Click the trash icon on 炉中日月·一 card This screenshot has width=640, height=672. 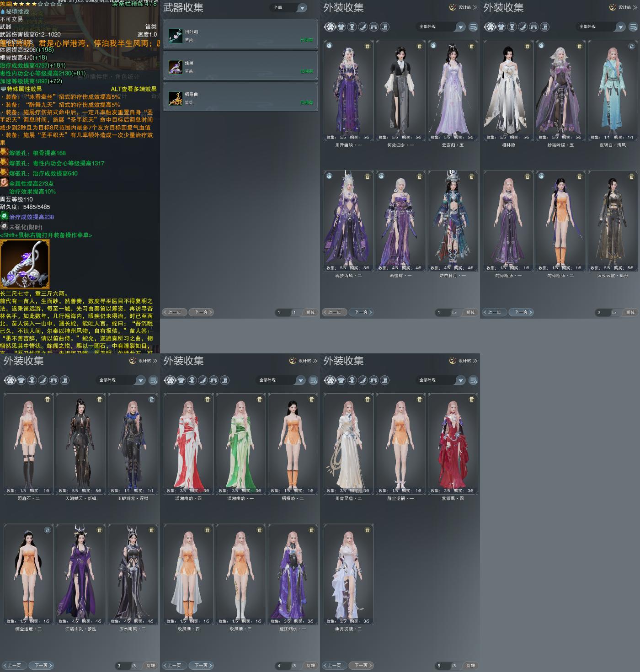(472, 176)
